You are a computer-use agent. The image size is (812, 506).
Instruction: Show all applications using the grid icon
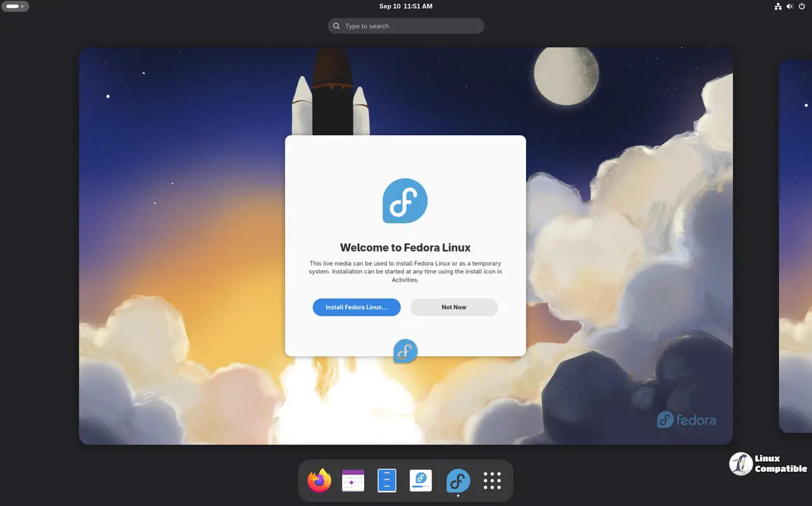coord(492,481)
